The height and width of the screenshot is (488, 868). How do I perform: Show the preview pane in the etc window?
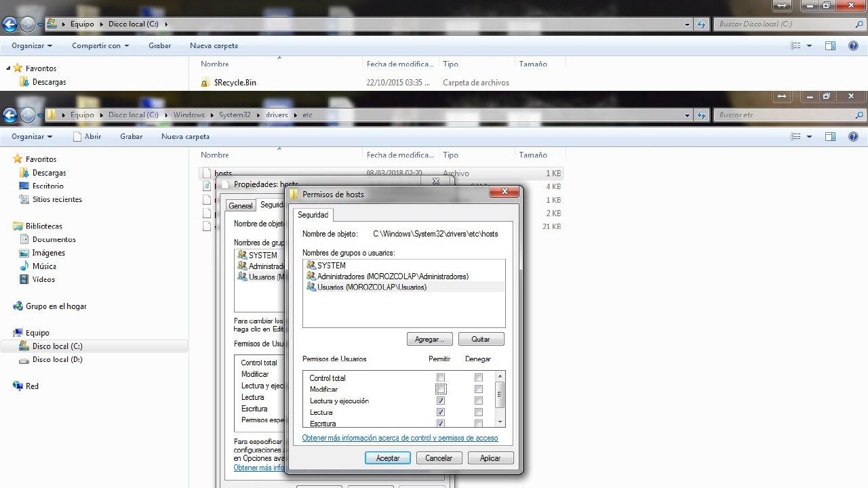pyautogui.click(x=830, y=137)
